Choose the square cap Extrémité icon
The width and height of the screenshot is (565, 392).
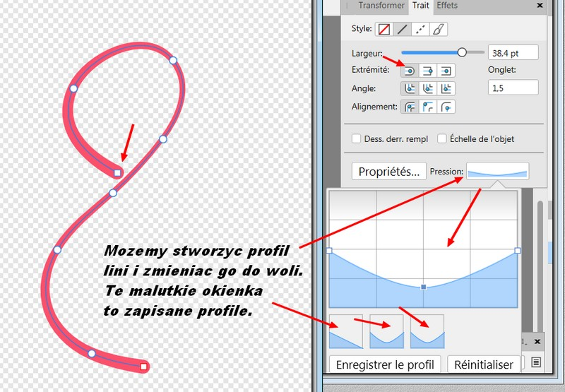pos(446,71)
